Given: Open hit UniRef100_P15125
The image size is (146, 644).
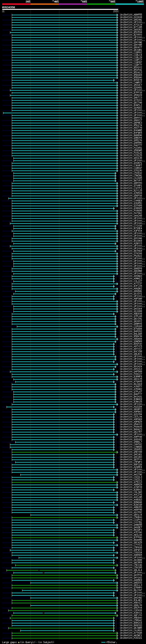Looking at the screenshot, I should tap(131, 156).
